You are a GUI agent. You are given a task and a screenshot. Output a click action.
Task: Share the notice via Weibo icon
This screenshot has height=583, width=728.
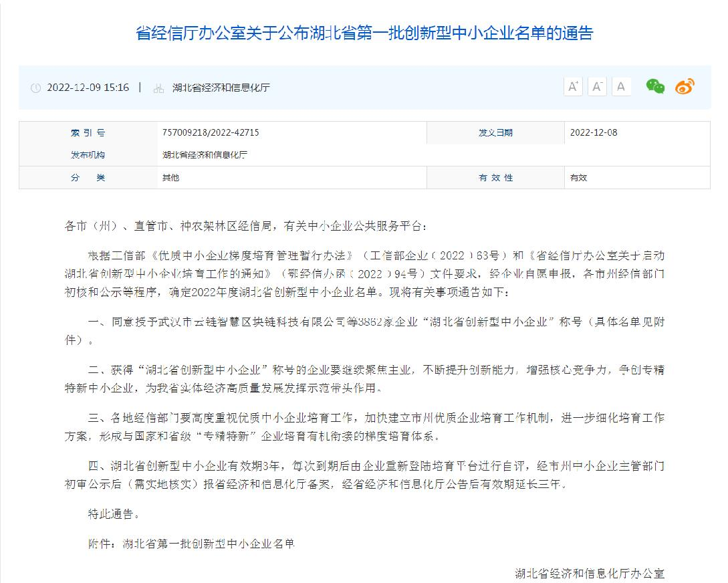pos(685,86)
